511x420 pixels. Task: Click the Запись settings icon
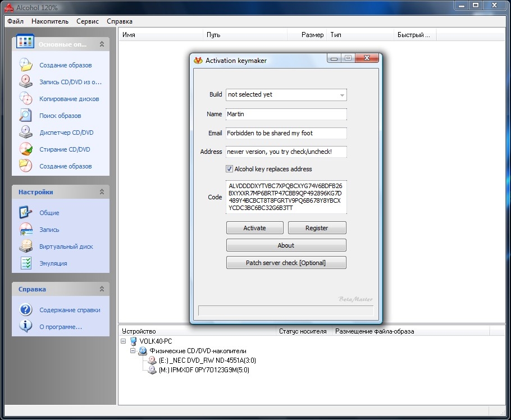[x=26, y=230]
